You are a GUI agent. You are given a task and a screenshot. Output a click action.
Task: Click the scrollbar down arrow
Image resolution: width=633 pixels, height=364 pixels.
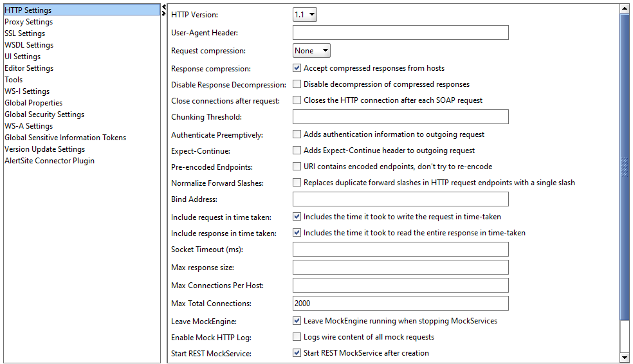point(625,358)
